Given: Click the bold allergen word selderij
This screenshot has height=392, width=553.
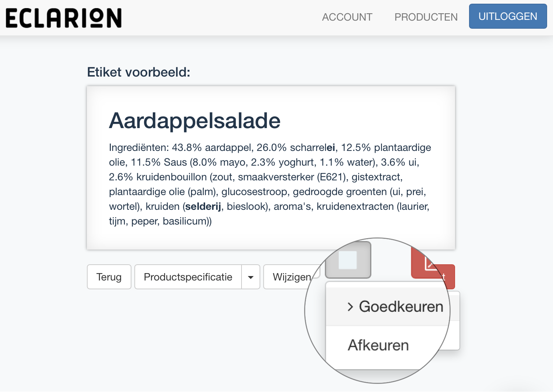Looking at the screenshot, I should click(203, 206).
